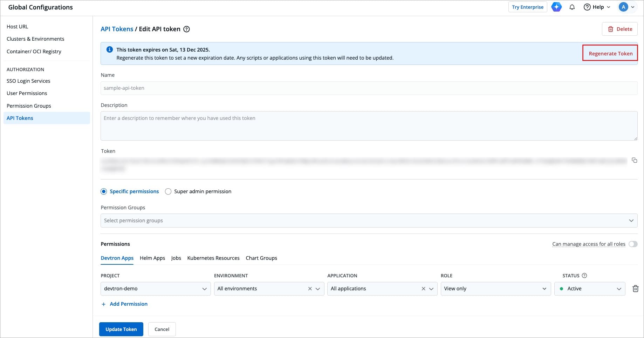The width and height of the screenshot is (644, 338).
Task: Toggle Can manage access for all roles
Action: point(633,244)
